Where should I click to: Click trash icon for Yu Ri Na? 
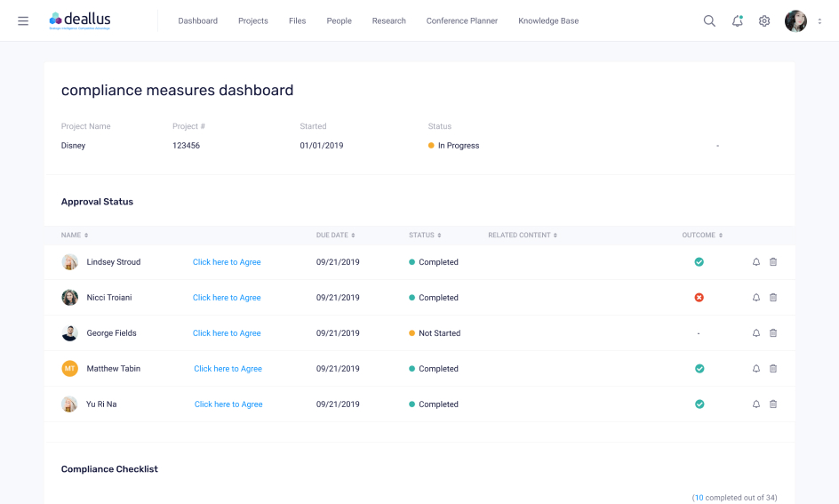coord(773,404)
